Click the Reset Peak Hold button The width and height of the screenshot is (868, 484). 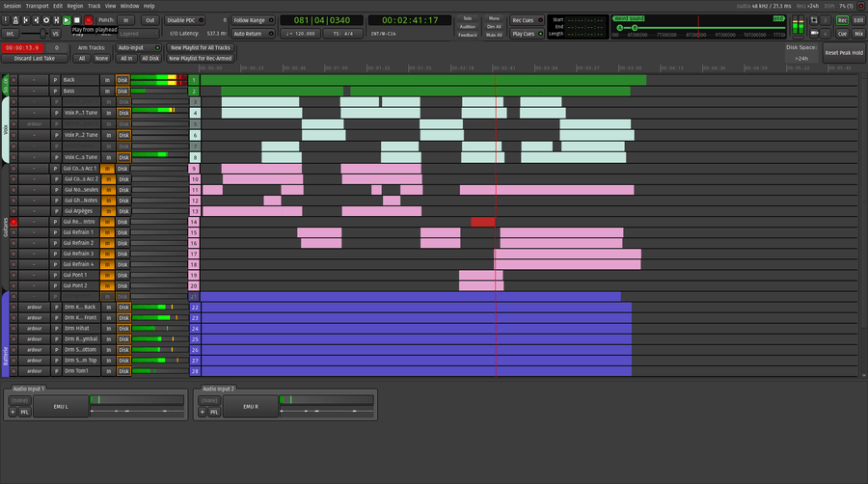(843, 52)
